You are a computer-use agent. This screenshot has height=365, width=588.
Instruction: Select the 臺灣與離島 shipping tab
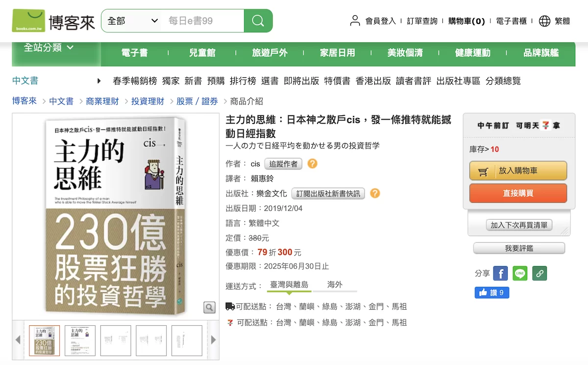point(289,285)
